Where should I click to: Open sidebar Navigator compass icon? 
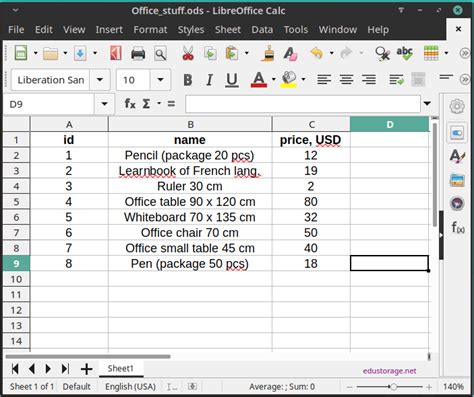[x=457, y=203]
